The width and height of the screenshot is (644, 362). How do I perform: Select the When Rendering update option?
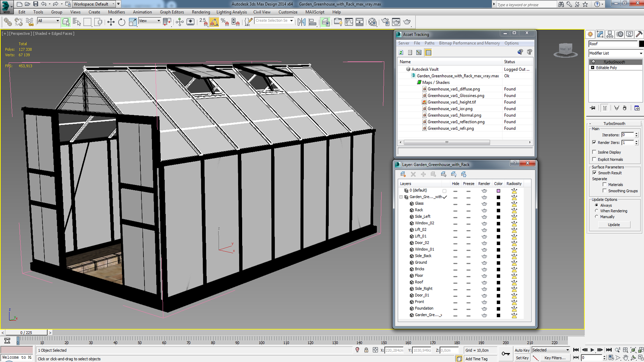click(596, 211)
